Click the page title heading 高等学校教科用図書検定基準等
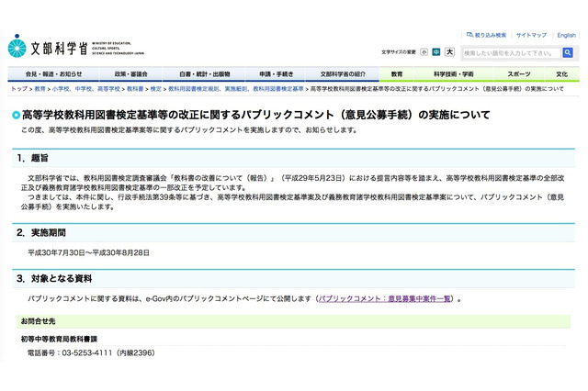Viewport: 588px width, 391px height. (x=255, y=115)
